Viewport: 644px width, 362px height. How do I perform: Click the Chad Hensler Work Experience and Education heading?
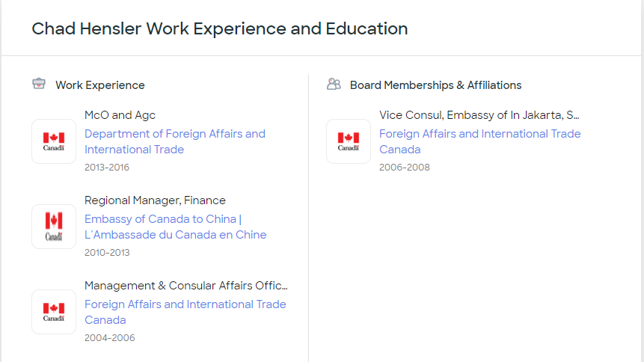(220, 29)
